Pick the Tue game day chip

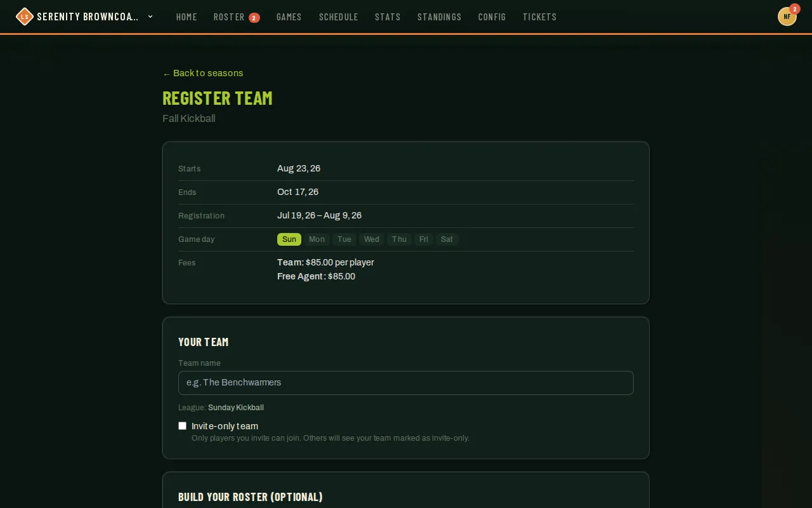click(x=344, y=239)
